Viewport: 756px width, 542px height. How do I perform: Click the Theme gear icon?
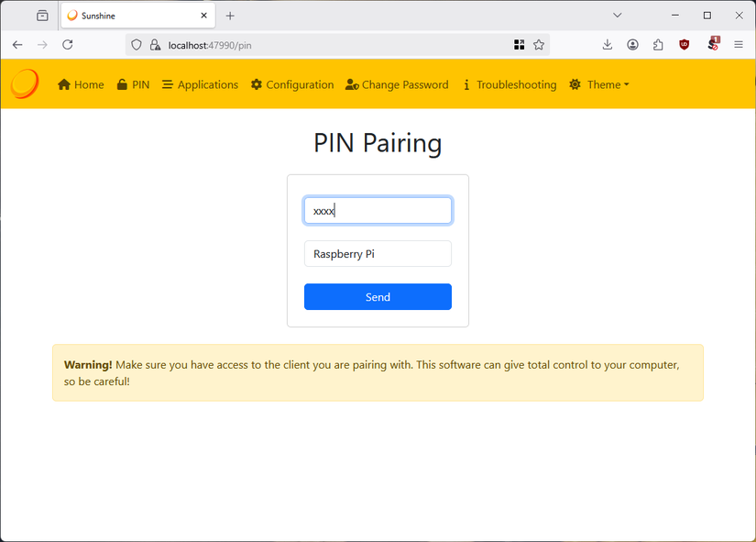tap(575, 84)
